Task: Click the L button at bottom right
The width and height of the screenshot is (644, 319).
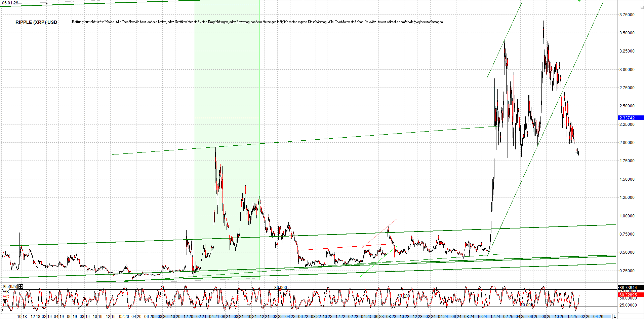Action: coord(615,316)
